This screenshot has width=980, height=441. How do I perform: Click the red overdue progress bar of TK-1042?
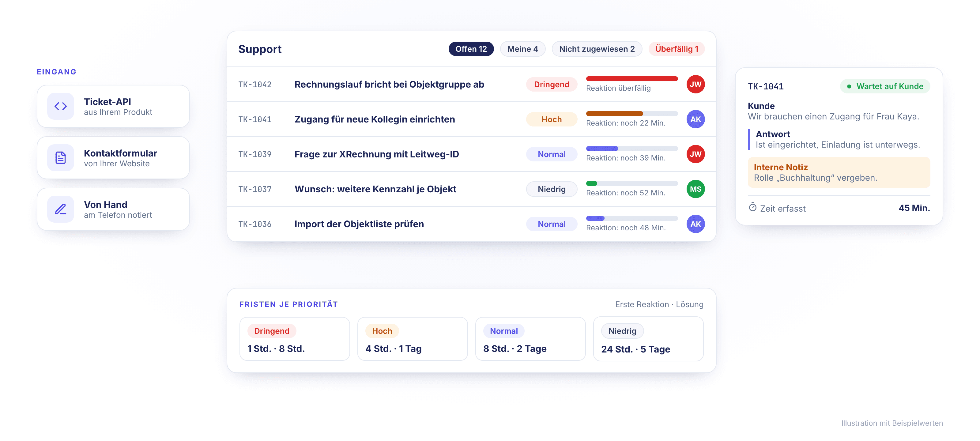click(632, 79)
